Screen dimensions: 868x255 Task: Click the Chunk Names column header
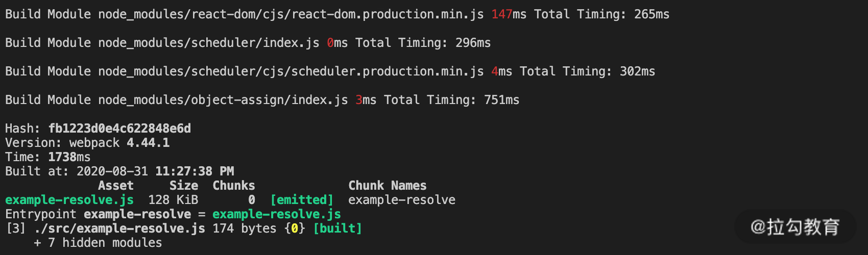point(388,186)
